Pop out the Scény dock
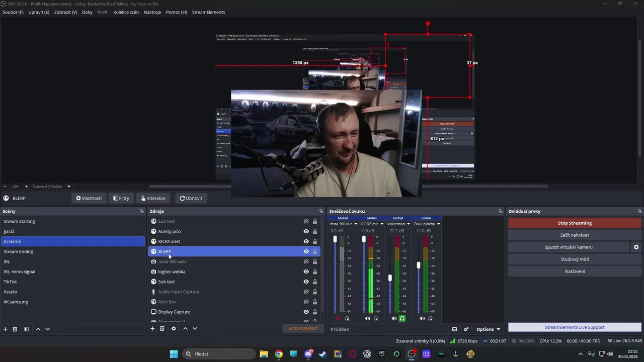 pyautogui.click(x=142, y=211)
